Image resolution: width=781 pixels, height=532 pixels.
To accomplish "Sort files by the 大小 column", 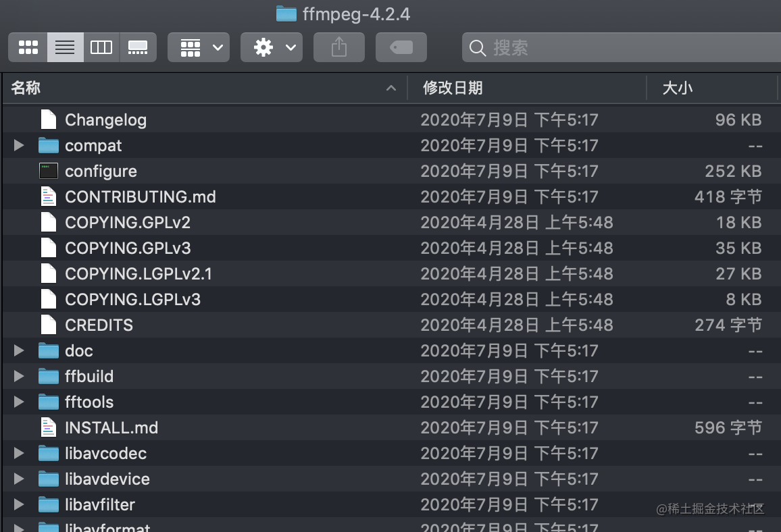I will [x=678, y=88].
